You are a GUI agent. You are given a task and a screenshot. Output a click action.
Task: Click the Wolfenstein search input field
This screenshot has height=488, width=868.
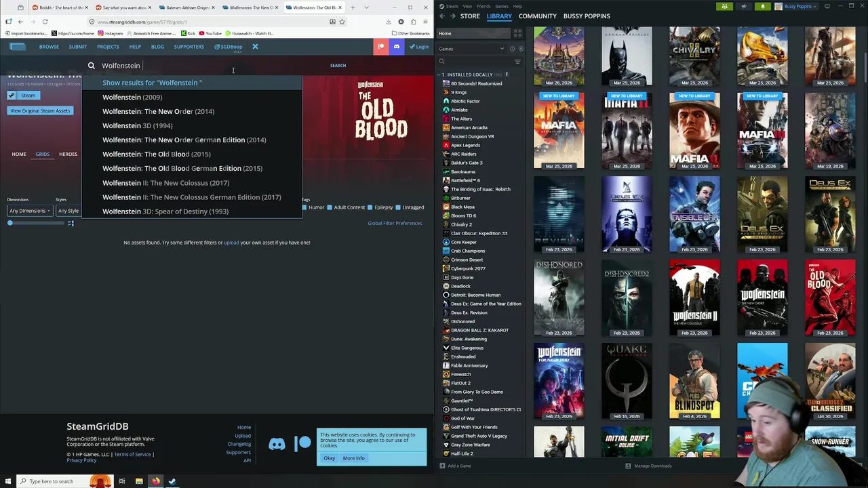click(210, 66)
